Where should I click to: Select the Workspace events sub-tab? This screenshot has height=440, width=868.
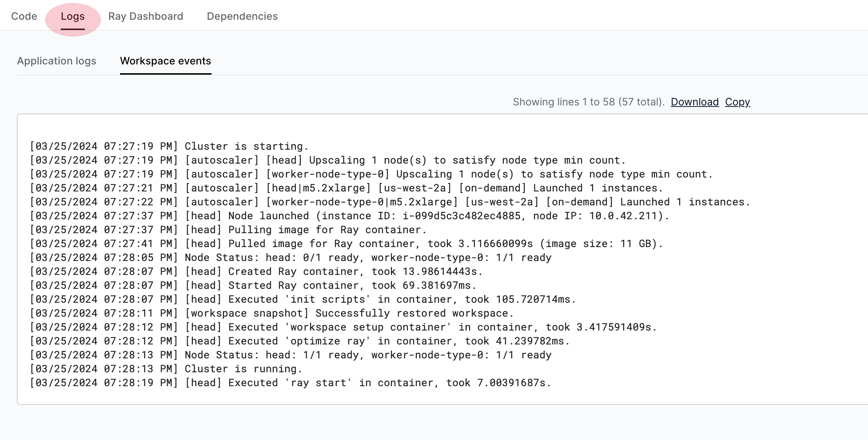pos(165,61)
